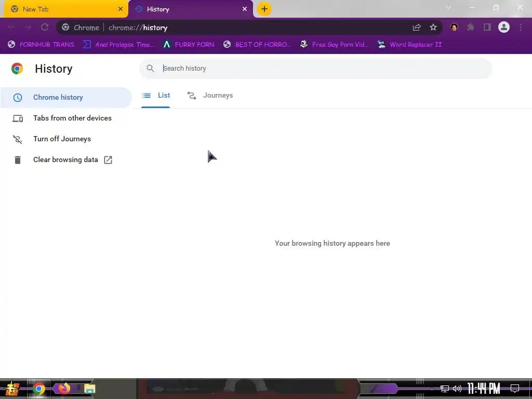532x399 pixels.
Task: Open a new tab with the plus button
Action: click(x=264, y=9)
